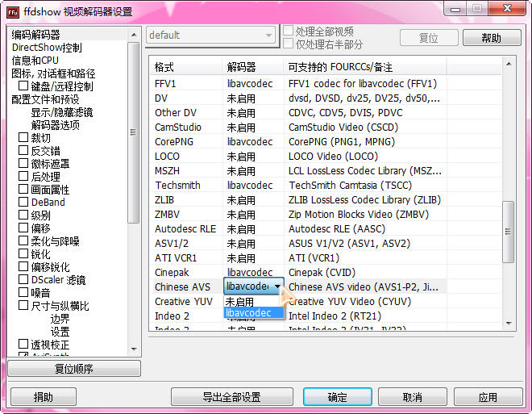Tick the 后处理 checkbox
The height and width of the screenshot is (414, 532).
23,176
